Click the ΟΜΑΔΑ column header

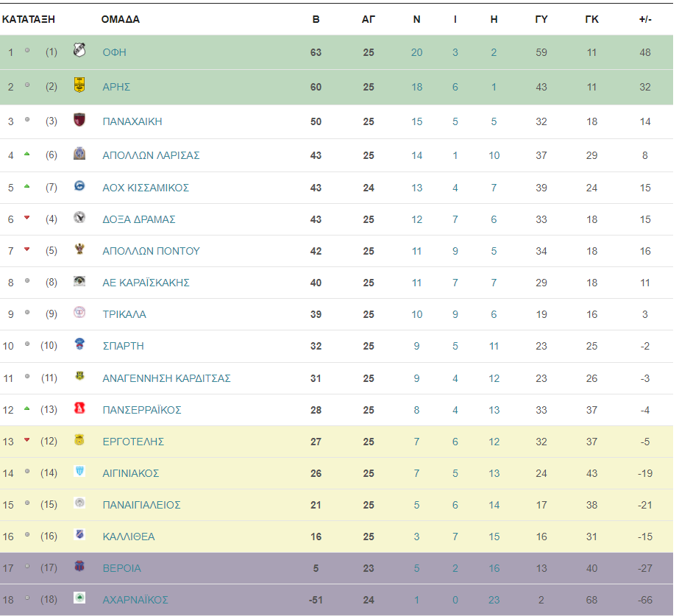tap(121, 19)
